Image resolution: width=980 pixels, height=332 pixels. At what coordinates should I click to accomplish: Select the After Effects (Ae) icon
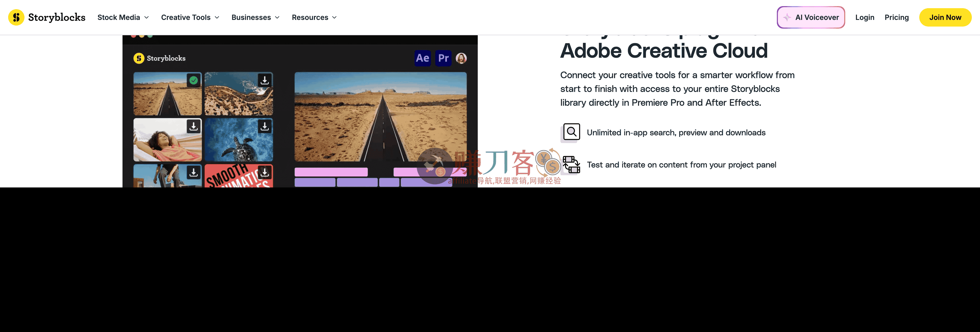point(422,58)
